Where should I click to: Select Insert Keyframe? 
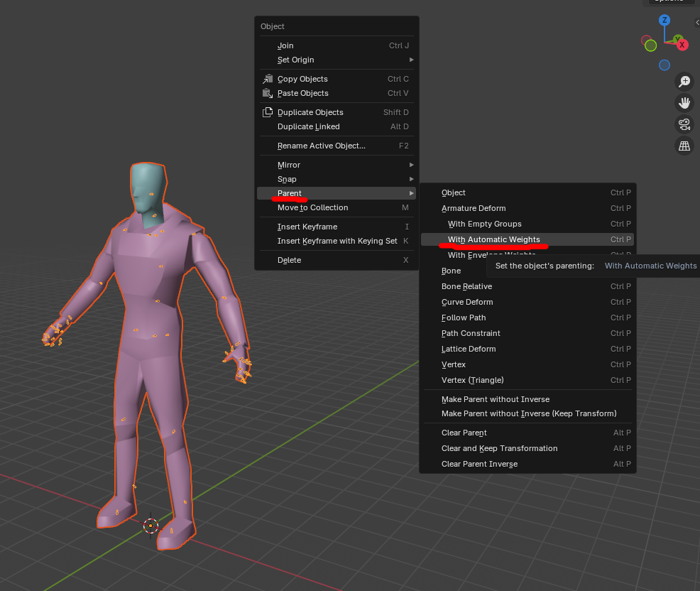337,227
